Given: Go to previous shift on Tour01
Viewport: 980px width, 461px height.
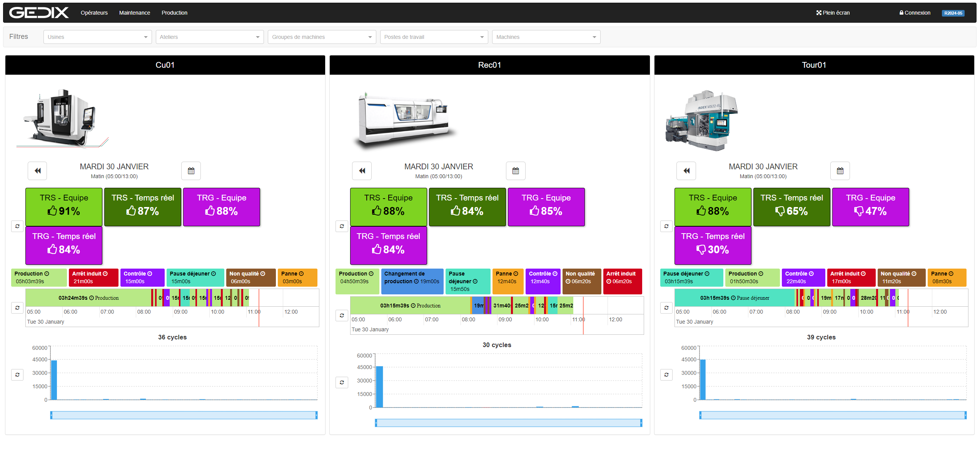Looking at the screenshot, I should click(686, 171).
